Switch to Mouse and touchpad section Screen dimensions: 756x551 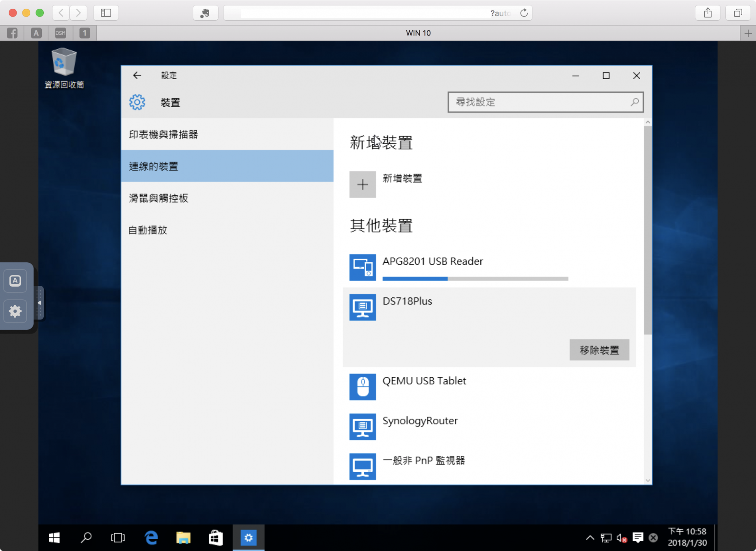159,198
